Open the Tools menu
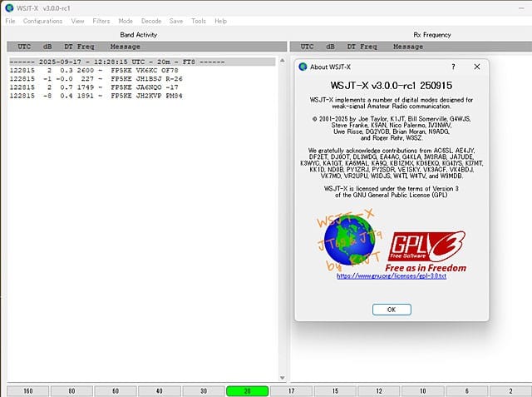The width and height of the screenshot is (532, 397). 199,20
